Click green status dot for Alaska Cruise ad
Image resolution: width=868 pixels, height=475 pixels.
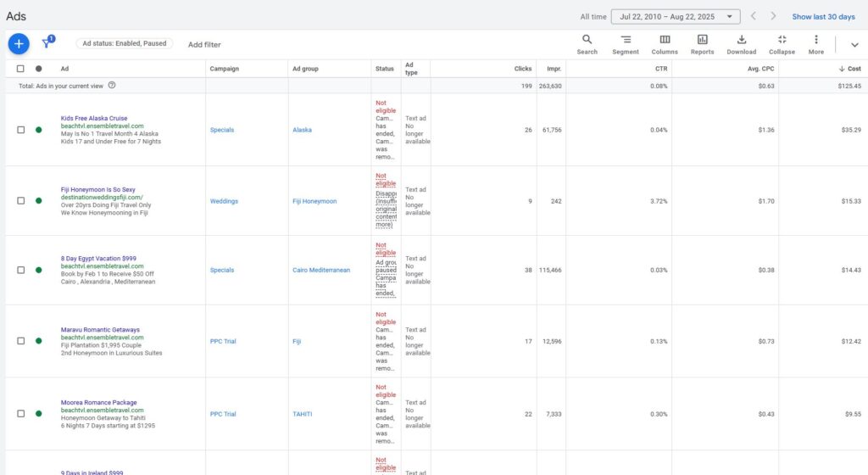(39, 130)
